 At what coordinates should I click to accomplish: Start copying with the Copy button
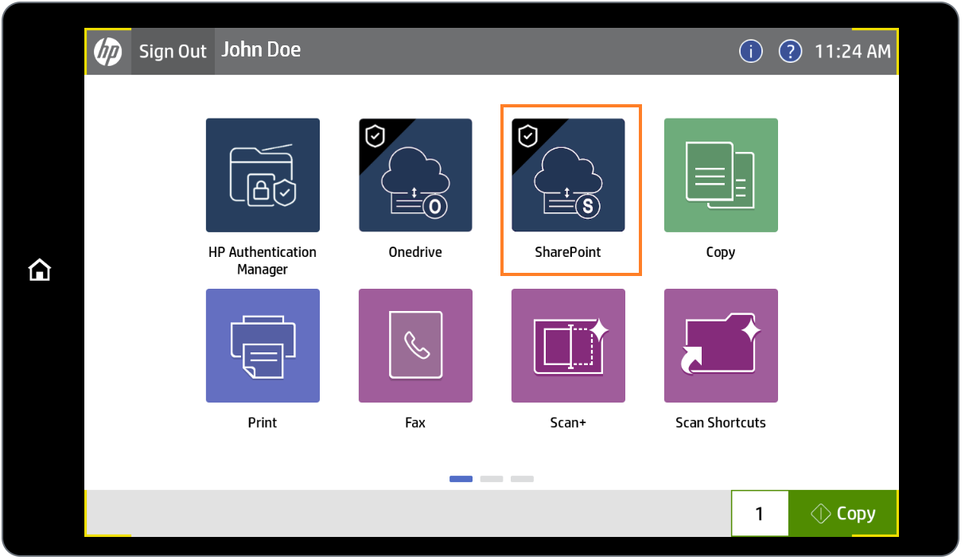(x=843, y=514)
